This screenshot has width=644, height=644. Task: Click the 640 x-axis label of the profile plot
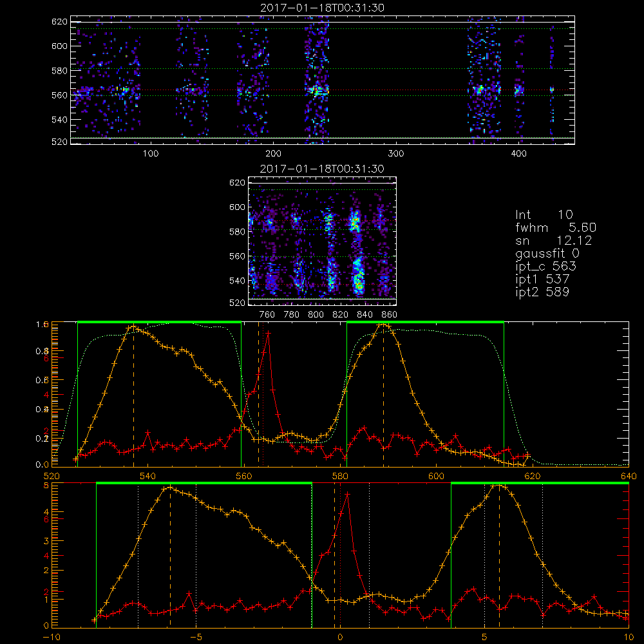point(629,476)
